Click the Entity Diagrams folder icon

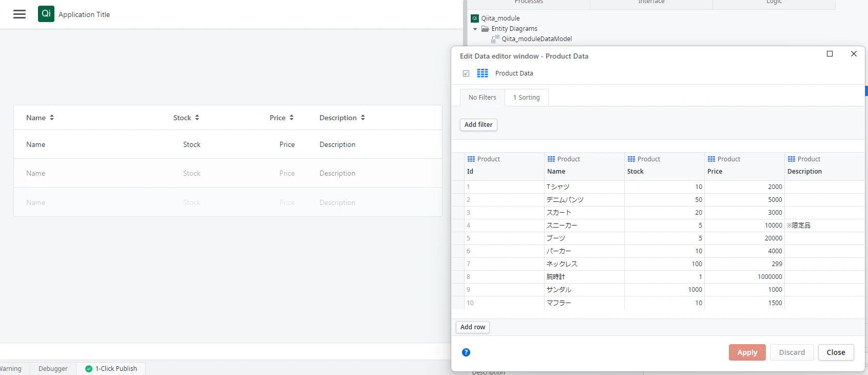pyautogui.click(x=485, y=29)
